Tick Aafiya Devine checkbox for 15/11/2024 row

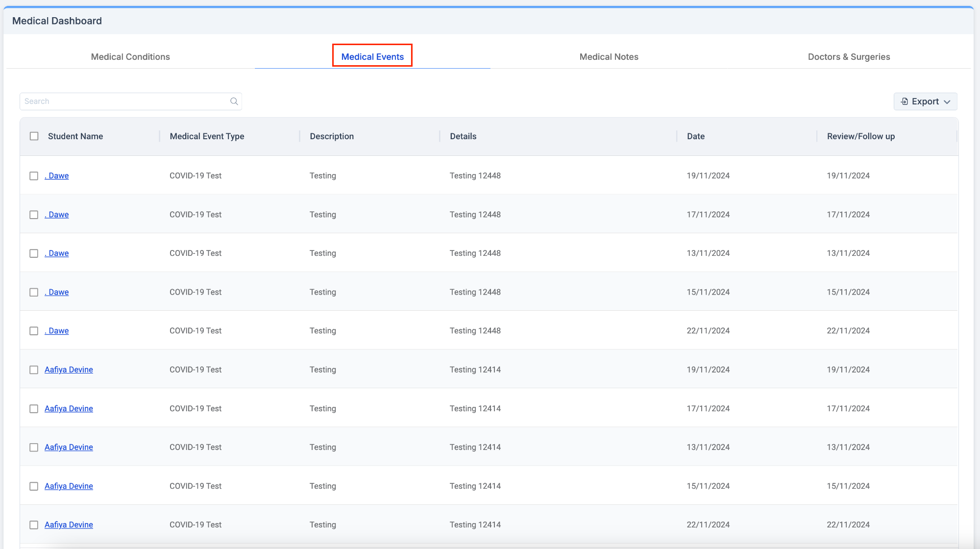[x=34, y=486]
